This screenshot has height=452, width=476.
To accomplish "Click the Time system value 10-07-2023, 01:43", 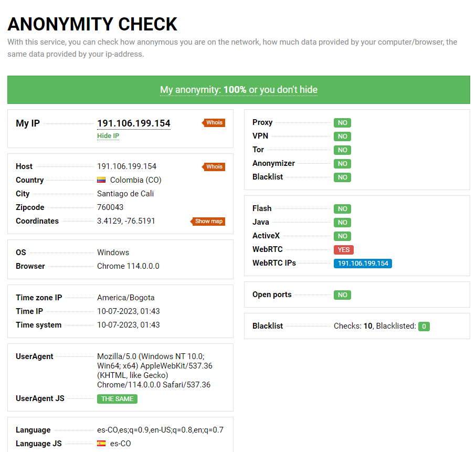I will (129, 325).
